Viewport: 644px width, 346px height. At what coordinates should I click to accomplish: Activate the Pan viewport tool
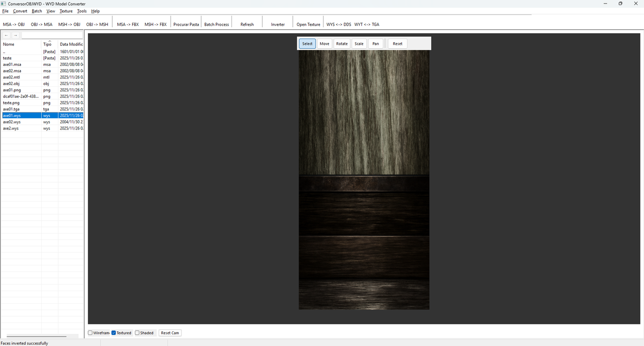pos(375,44)
